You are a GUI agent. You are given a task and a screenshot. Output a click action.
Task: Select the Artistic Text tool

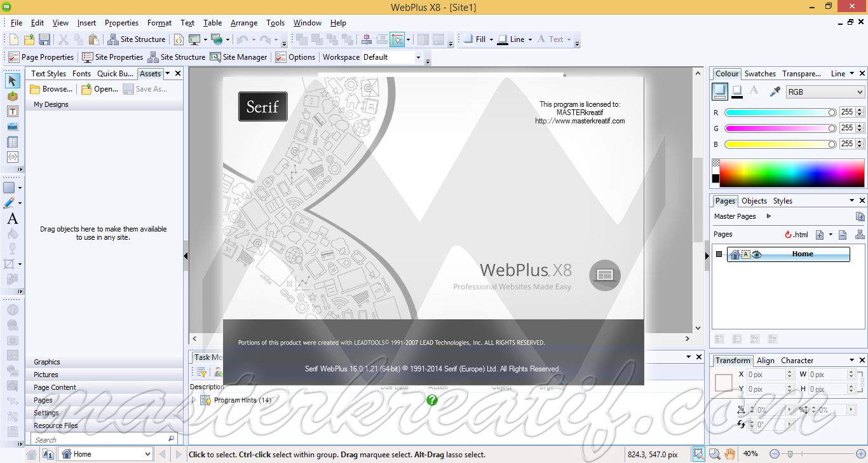(x=12, y=219)
